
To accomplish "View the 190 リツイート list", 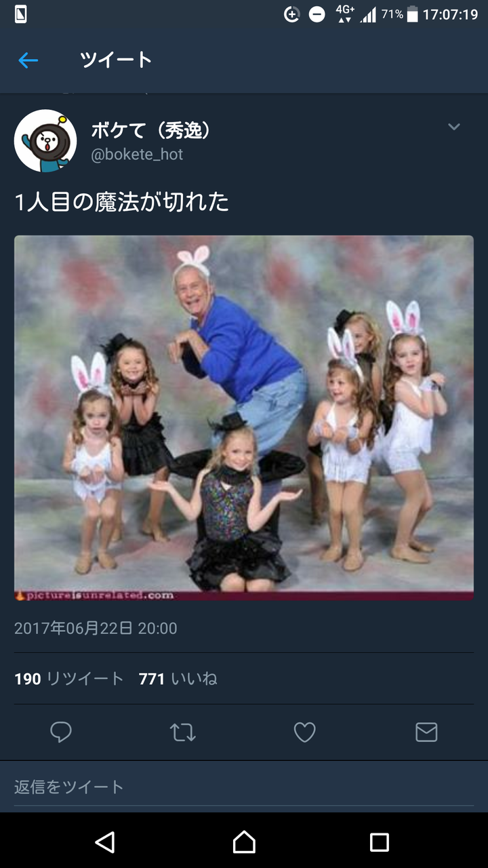I will 69,679.
